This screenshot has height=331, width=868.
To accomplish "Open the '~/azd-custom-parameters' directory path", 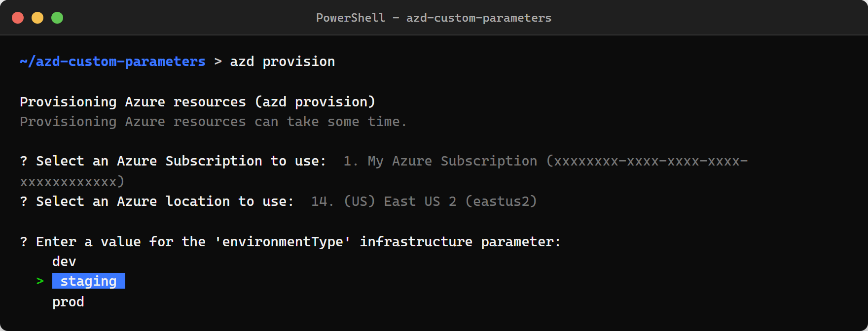I will (x=112, y=61).
